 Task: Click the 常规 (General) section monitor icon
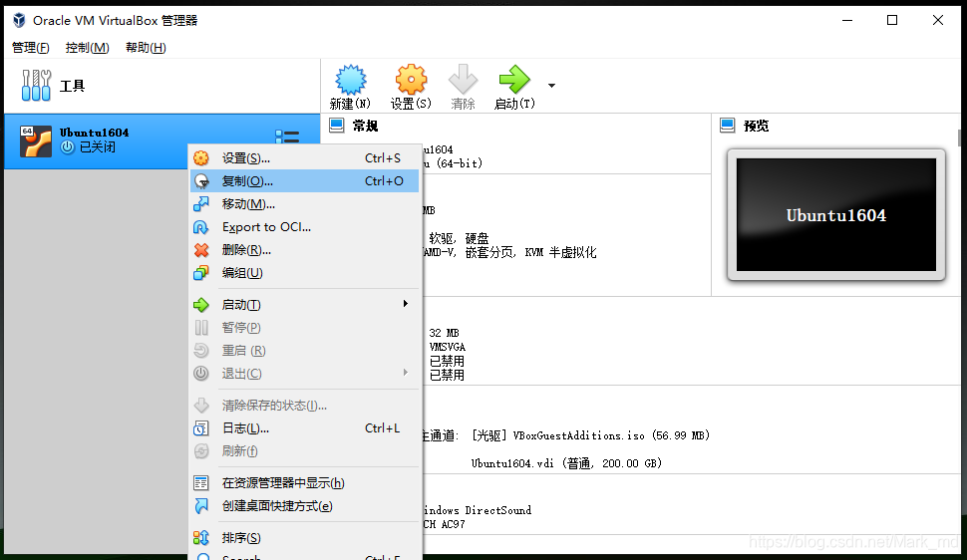(x=337, y=126)
